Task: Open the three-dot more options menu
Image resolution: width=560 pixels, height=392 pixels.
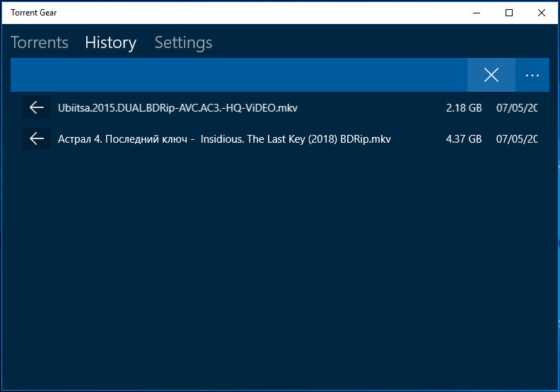Action: point(532,75)
